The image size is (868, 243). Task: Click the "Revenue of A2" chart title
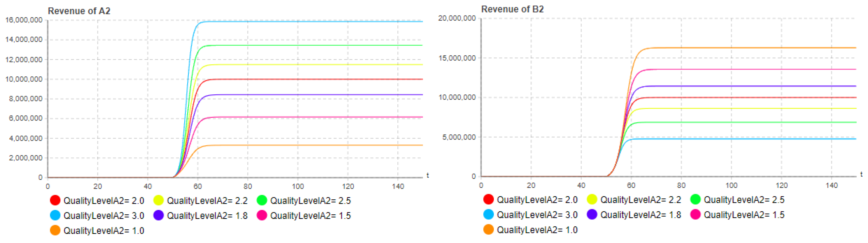pyautogui.click(x=79, y=11)
